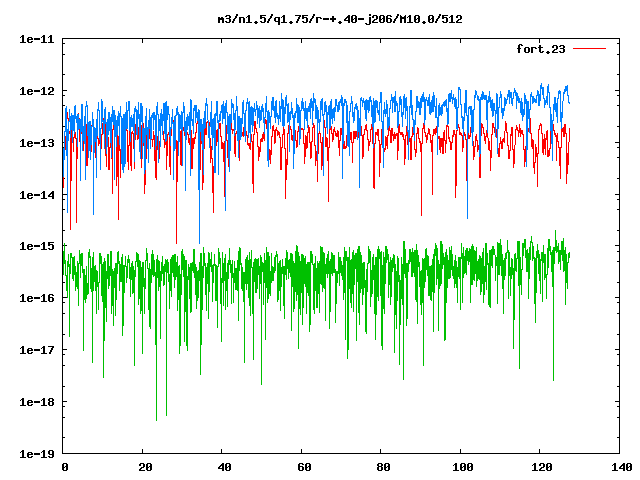Screen dimensions: 640x480
Task: Click the 1e-13 y-axis label
Action: tap(37, 143)
